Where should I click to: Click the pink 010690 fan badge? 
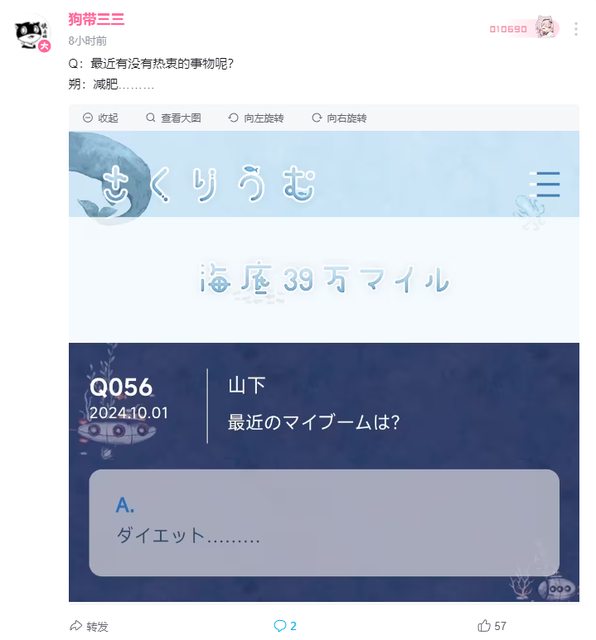tap(524, 28)
